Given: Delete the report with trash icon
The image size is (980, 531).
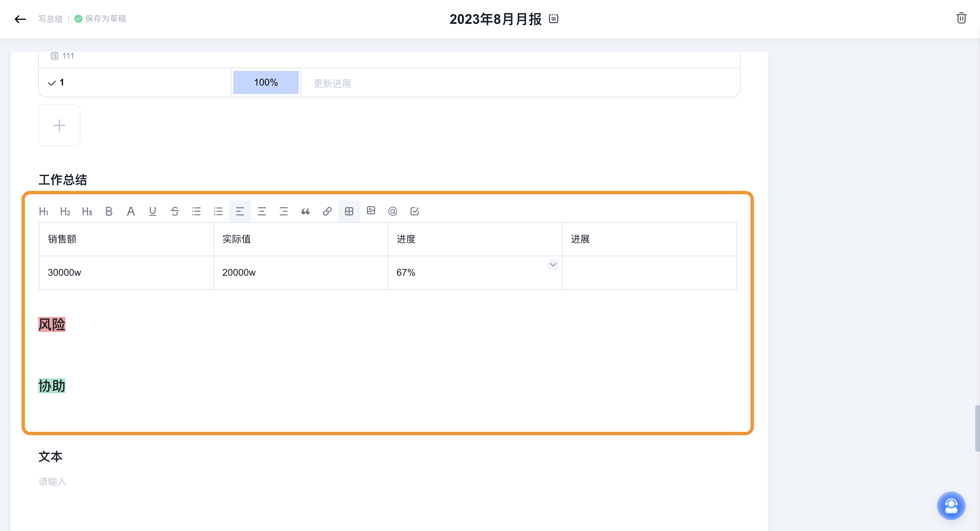Looking at the screenshot, I should 961,18.
